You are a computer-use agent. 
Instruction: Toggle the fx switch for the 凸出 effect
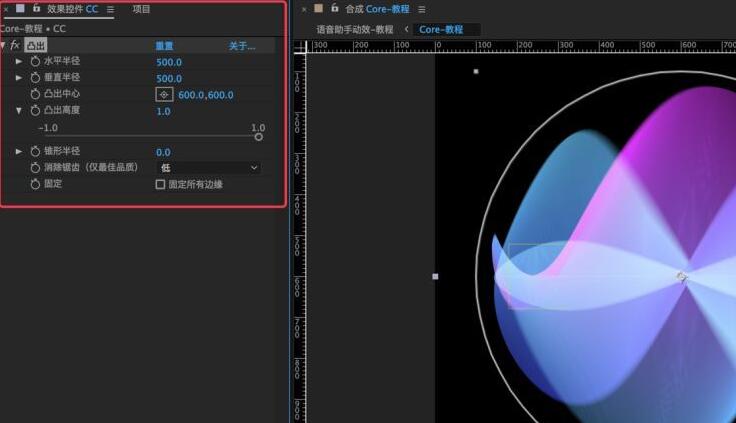(15, 45)
